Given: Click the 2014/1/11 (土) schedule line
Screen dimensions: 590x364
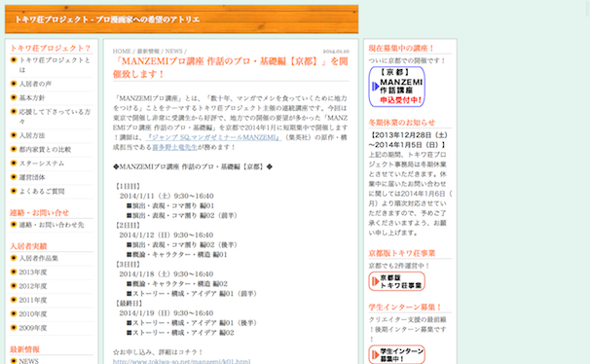Looking at the screenshot, I should [x=166, y=196].
